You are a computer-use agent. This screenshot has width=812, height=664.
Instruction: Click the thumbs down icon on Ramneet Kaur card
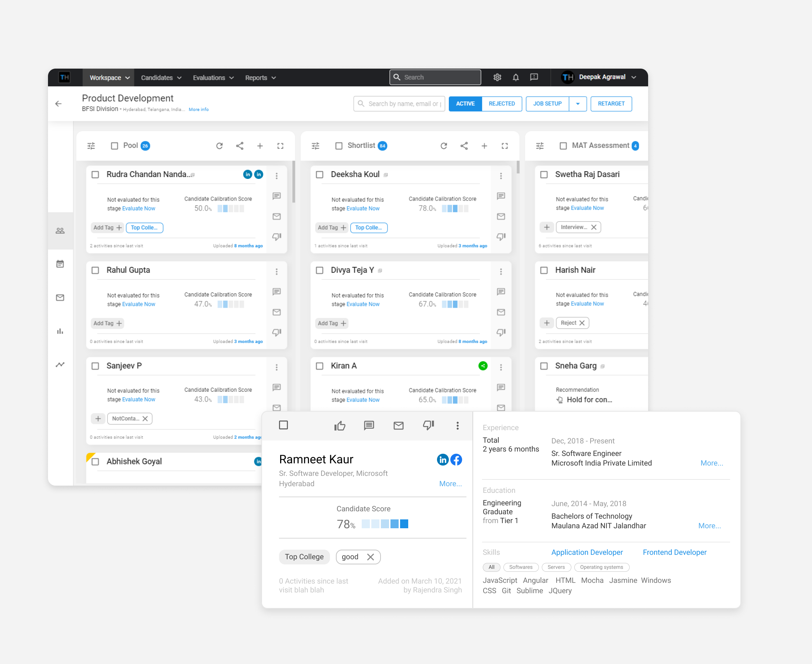click(428, 426)
